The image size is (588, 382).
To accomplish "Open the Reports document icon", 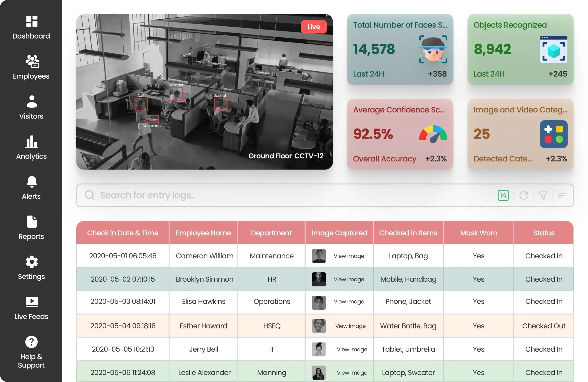I will 32,222.
